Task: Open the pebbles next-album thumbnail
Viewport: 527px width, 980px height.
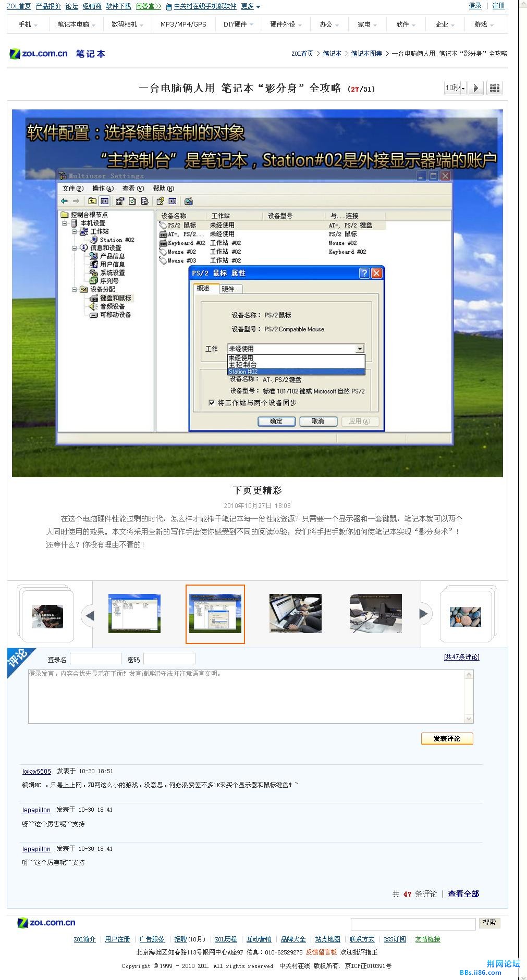Action: click(x=465, y=616)
